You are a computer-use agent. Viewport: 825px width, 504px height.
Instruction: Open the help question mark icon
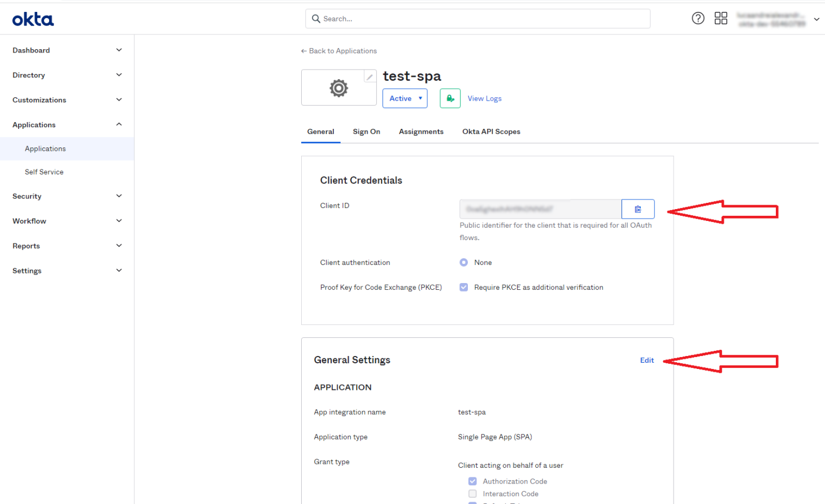[x=698, y=19]
